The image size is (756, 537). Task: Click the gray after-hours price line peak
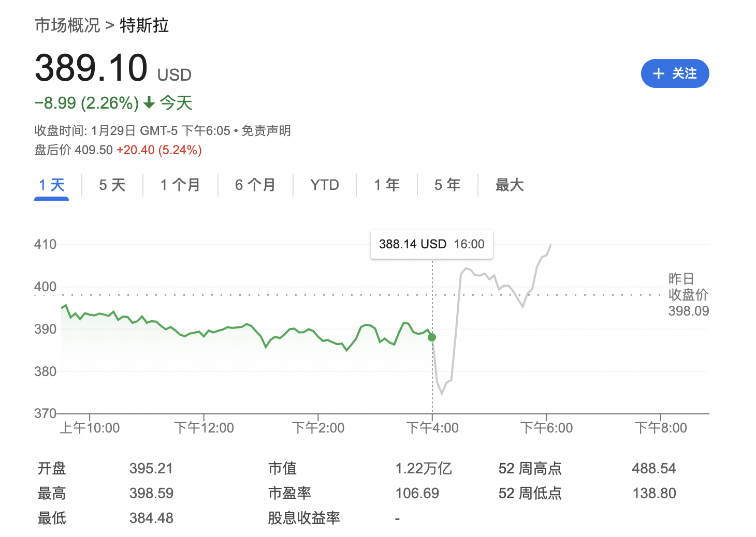550,244
